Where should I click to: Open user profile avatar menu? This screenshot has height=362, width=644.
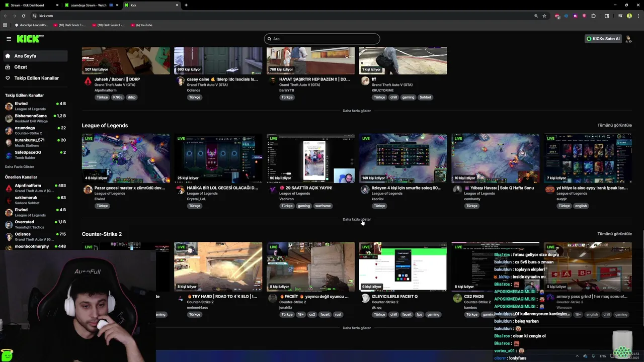click(x=628, y=39)
